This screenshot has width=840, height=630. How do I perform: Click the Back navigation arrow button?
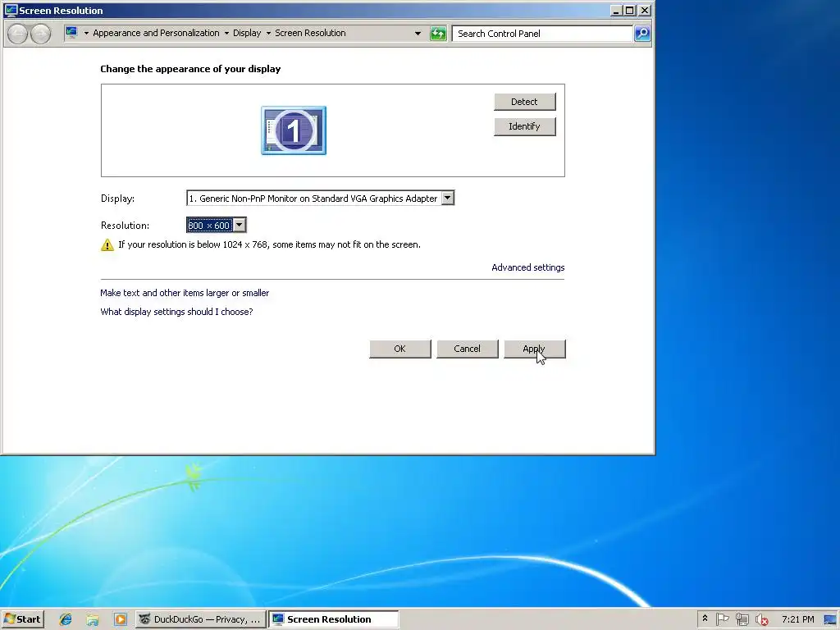coord(18,34)
